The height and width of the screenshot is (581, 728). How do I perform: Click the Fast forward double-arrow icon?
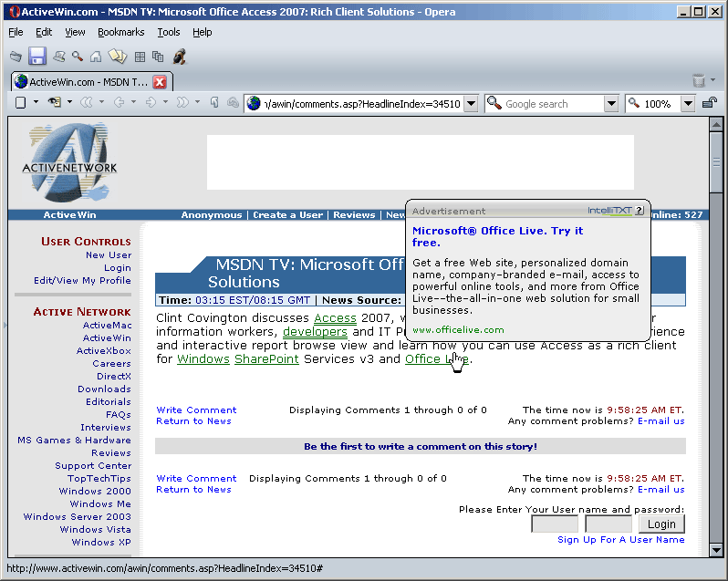click(182, 102)
